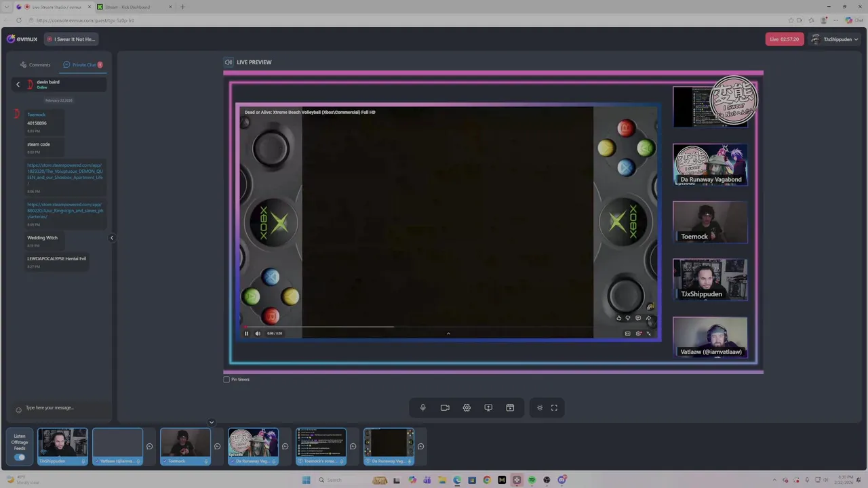Toggle the Vatlaaw feed checkmark

tap(97, 461)
